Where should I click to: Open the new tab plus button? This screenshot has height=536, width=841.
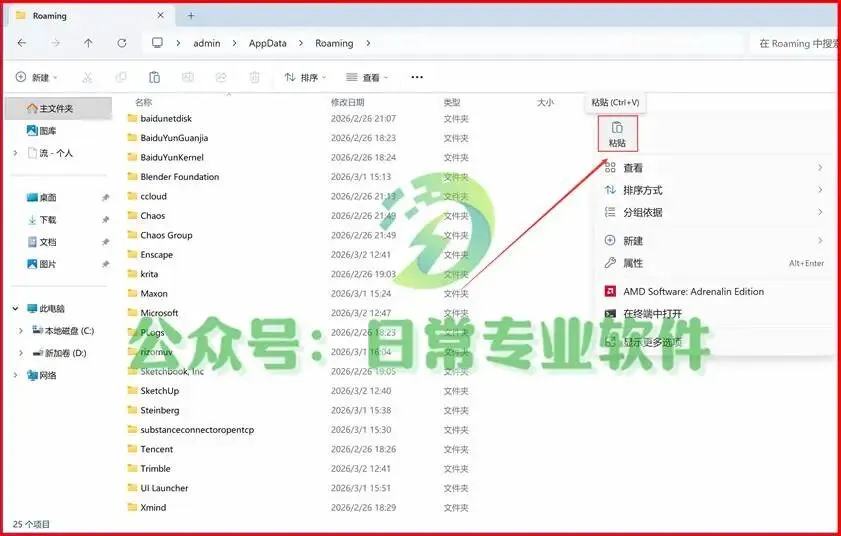click(191, 16)
